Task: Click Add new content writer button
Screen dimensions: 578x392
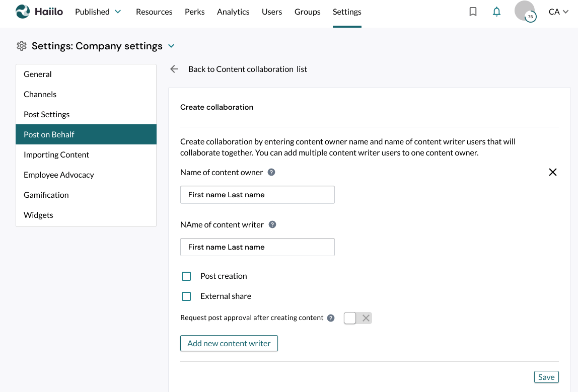Action: click(229, 343)
